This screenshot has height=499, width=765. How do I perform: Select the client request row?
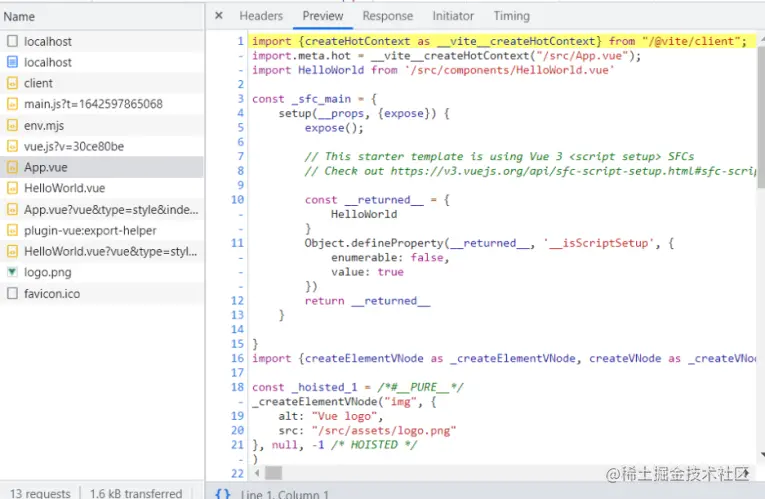[102, 83]
